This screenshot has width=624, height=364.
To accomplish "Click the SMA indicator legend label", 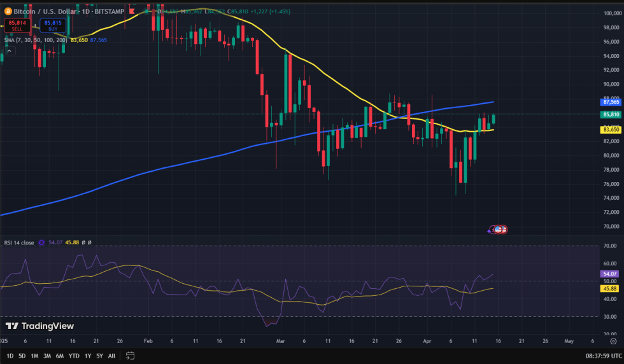I will click(x=36, y=39).
